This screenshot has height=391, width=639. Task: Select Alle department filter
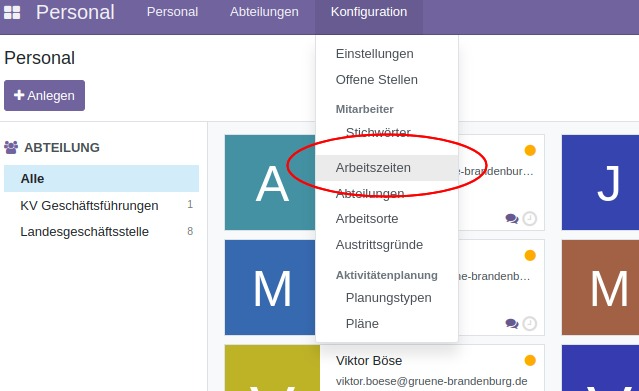pyautogui.click(x=101, y=179)
